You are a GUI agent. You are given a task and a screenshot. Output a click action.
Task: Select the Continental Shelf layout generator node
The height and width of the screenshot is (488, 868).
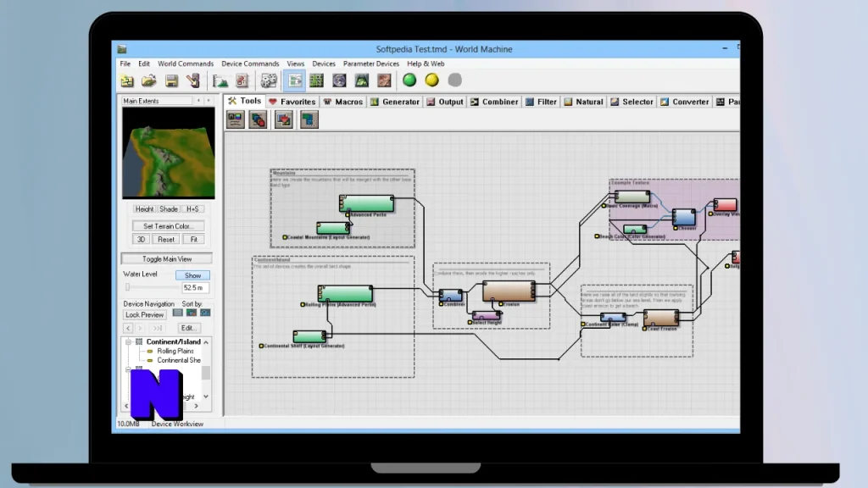coord(309,336)
